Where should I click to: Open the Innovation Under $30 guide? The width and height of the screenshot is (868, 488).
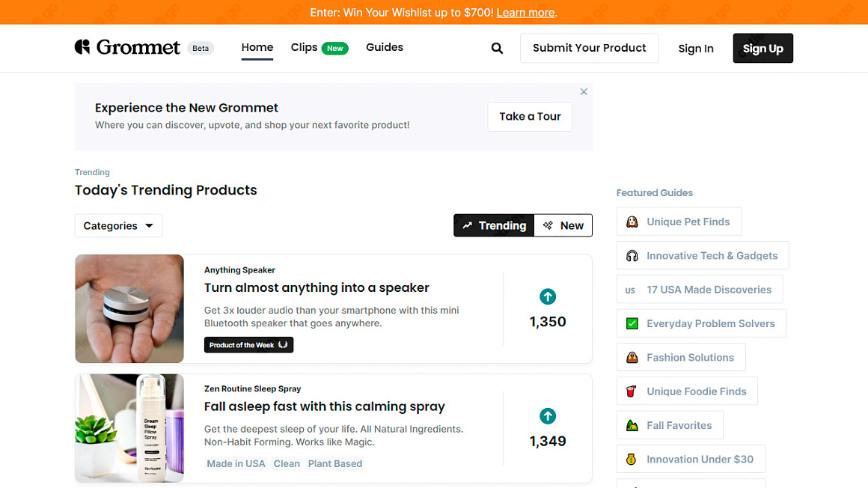pos(691,460)
